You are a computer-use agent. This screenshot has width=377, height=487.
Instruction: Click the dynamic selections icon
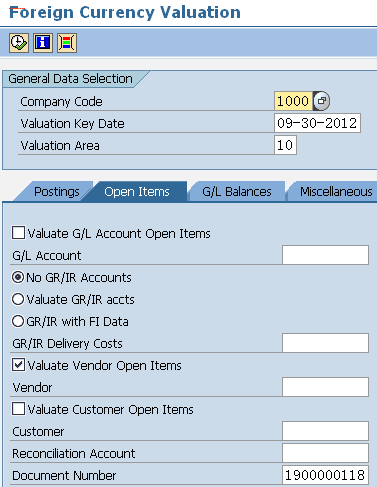coord(67,43)
